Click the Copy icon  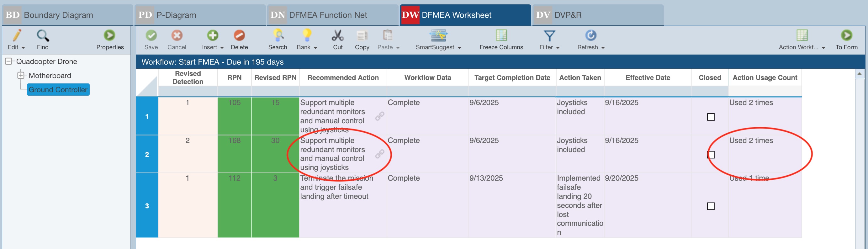[x=362, y=36]
